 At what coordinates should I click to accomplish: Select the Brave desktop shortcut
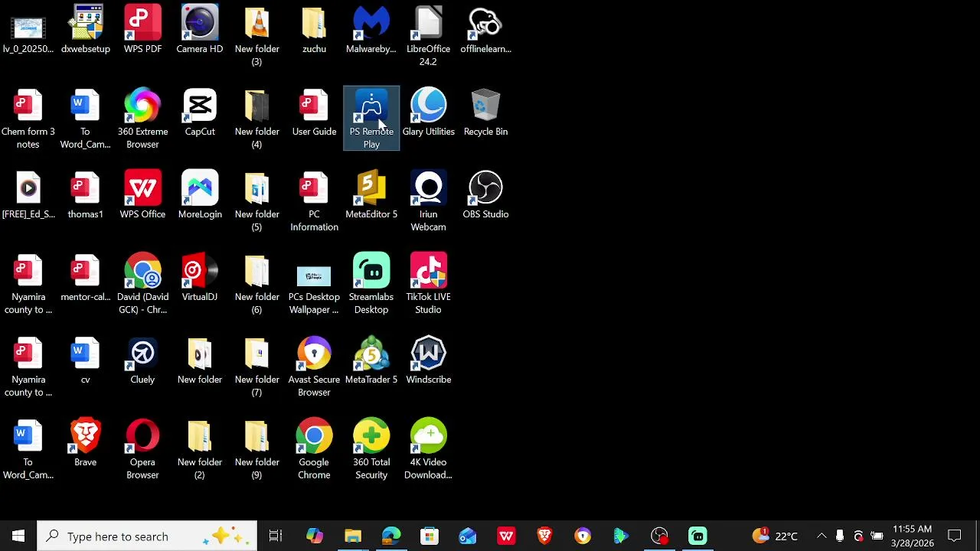point(86,442)
